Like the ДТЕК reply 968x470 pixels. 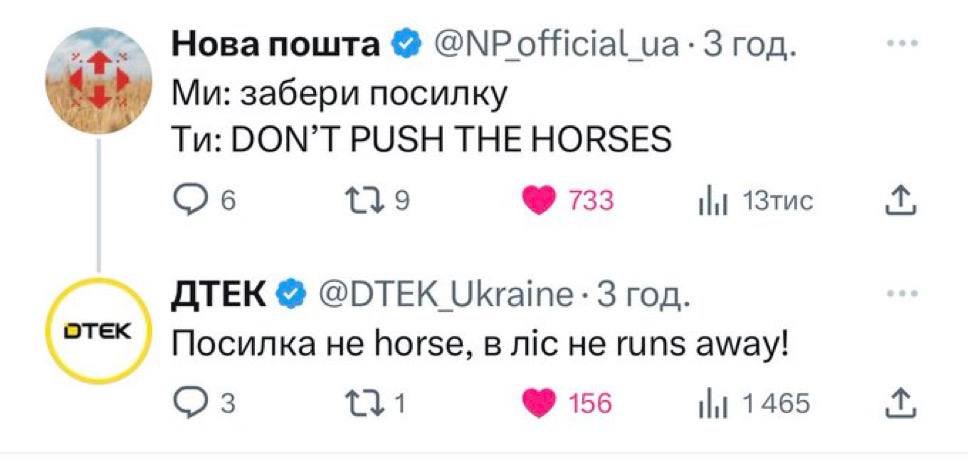point(541,403)
